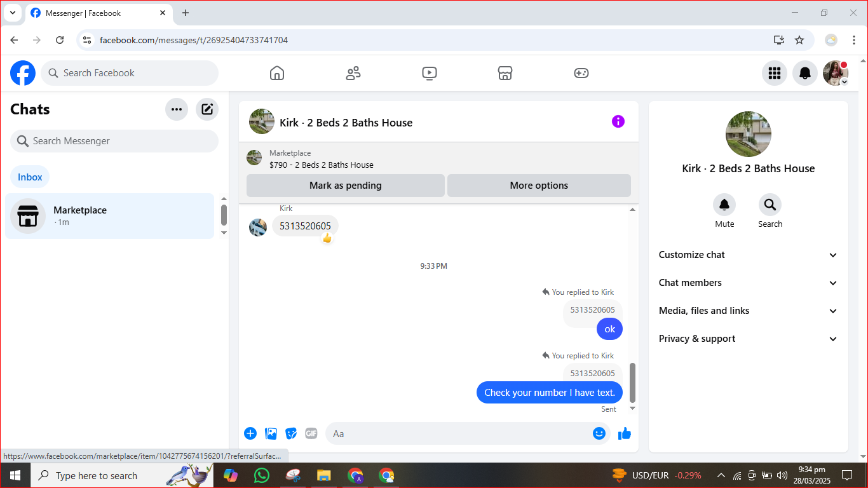Bookmark this page with the star icon
Image resolution: width=868 pixels, height=488 pixels.
pos(799,40)
